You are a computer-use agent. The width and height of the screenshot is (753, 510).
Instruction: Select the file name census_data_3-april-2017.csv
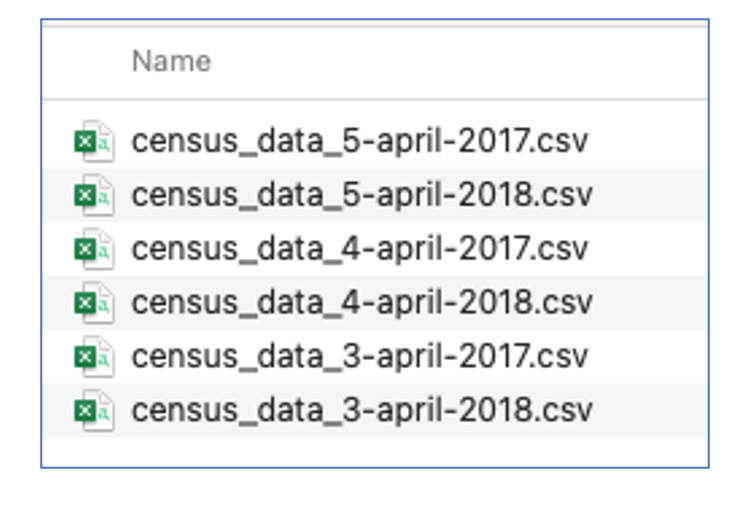tap(360, 357)
